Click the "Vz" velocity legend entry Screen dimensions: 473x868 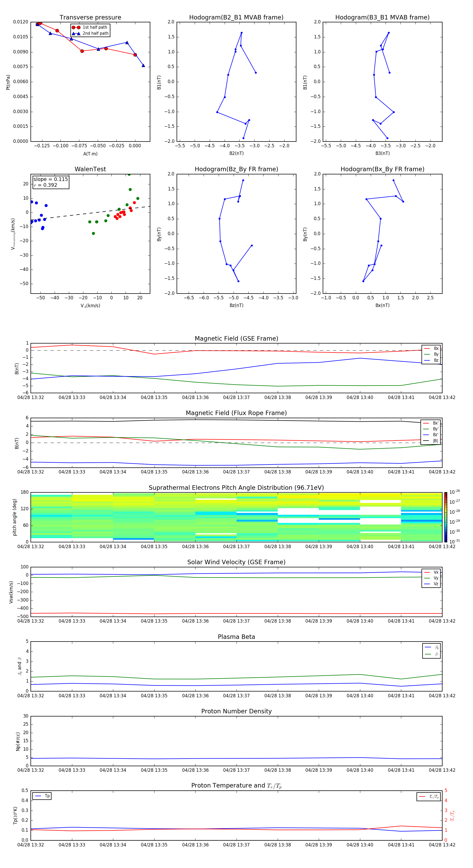pos(431,584)
